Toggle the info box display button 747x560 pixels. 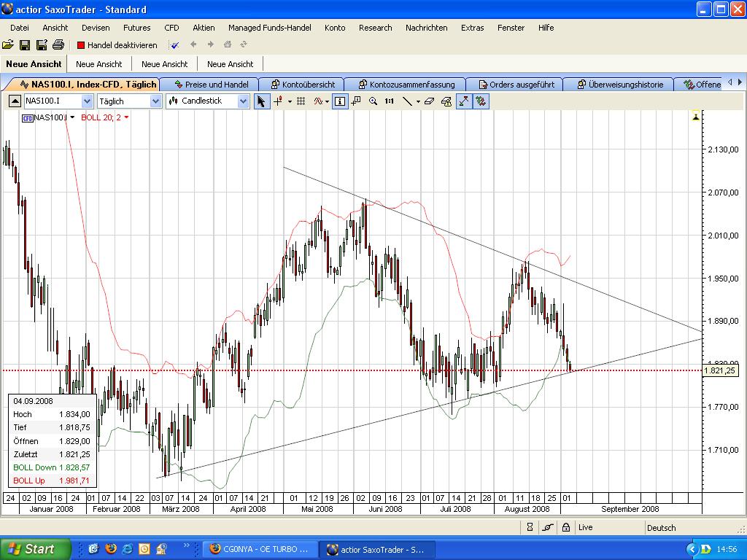pos(340,101)
